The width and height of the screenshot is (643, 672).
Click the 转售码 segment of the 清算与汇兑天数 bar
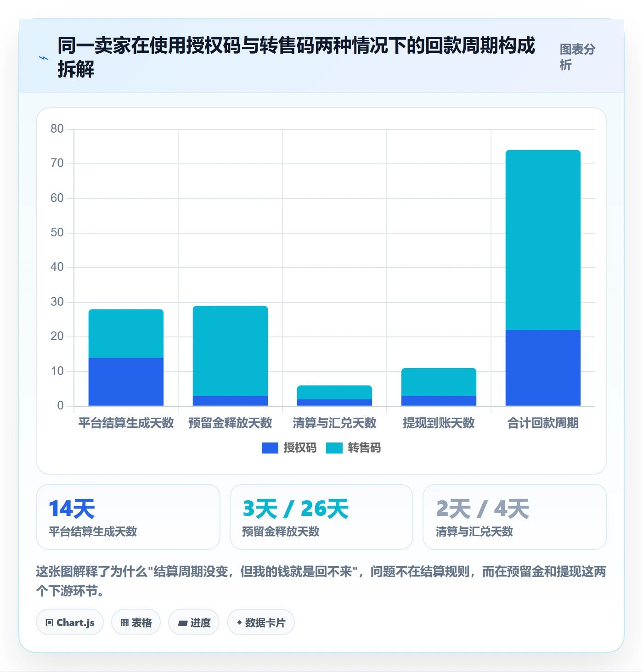click(x=334, y=392)
